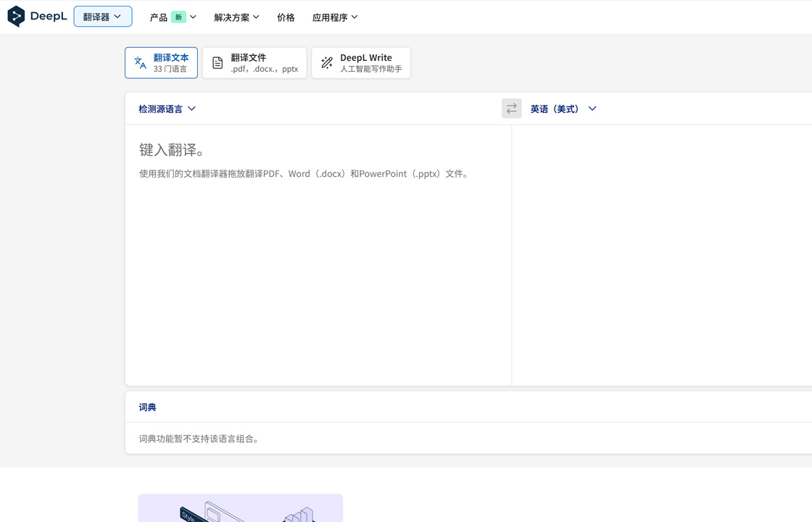This screenshot has width=812, height=522.
Task: Click the 词典 heading
Action: [x=148, y=407]
